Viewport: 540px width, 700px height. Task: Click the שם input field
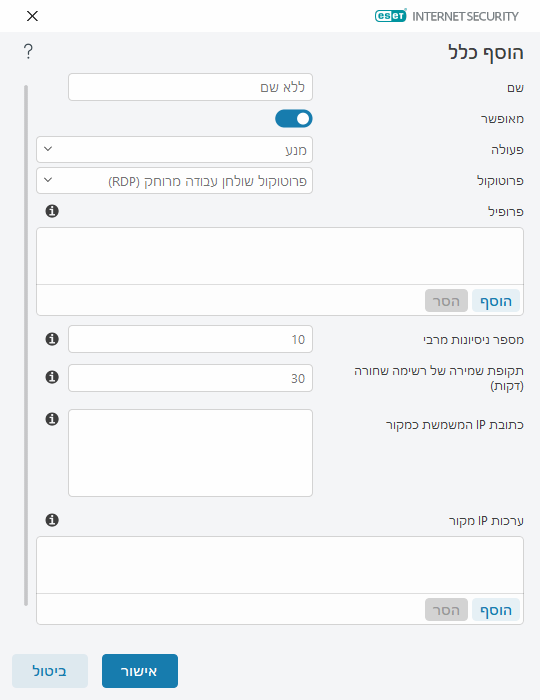[191, 87]
